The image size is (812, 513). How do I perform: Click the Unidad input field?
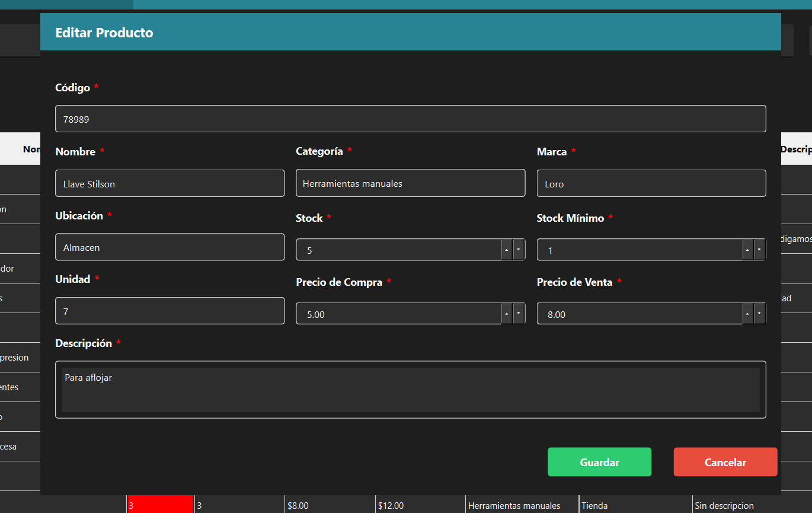pyautogui.click(x=170, y=311)
